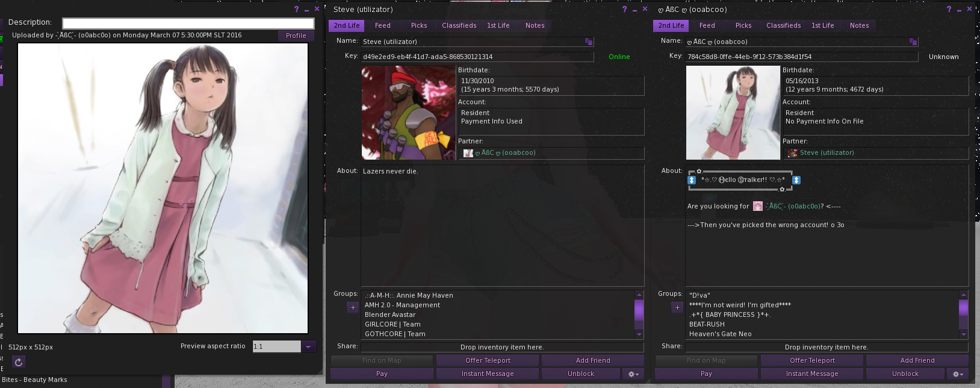
Task: Click into the Description text field
Action: pyautogui.click(x=188, y=23)
